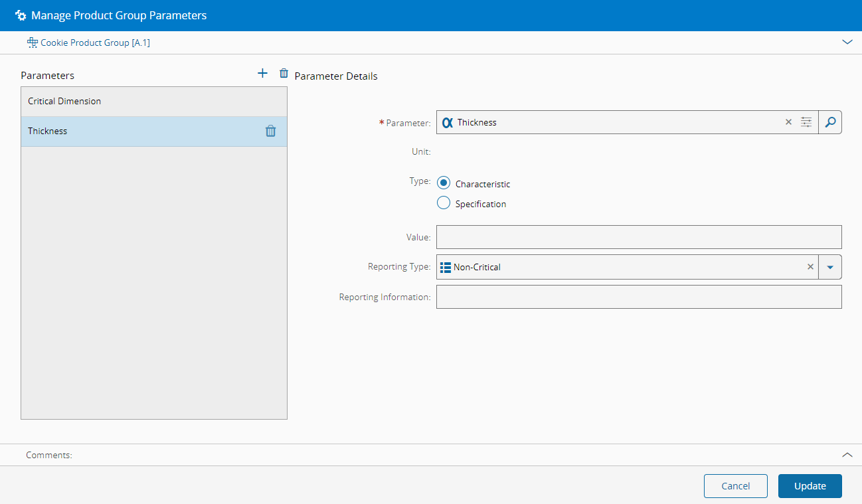Open parameter search with magnifier icon
Viewport: 862px width, 504px height.
(829, 122)
